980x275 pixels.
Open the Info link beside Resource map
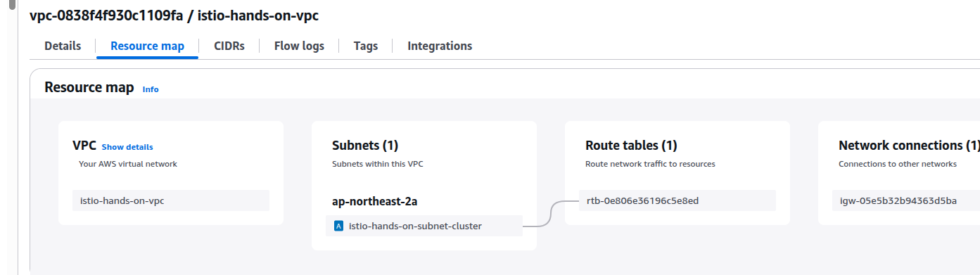151,89
